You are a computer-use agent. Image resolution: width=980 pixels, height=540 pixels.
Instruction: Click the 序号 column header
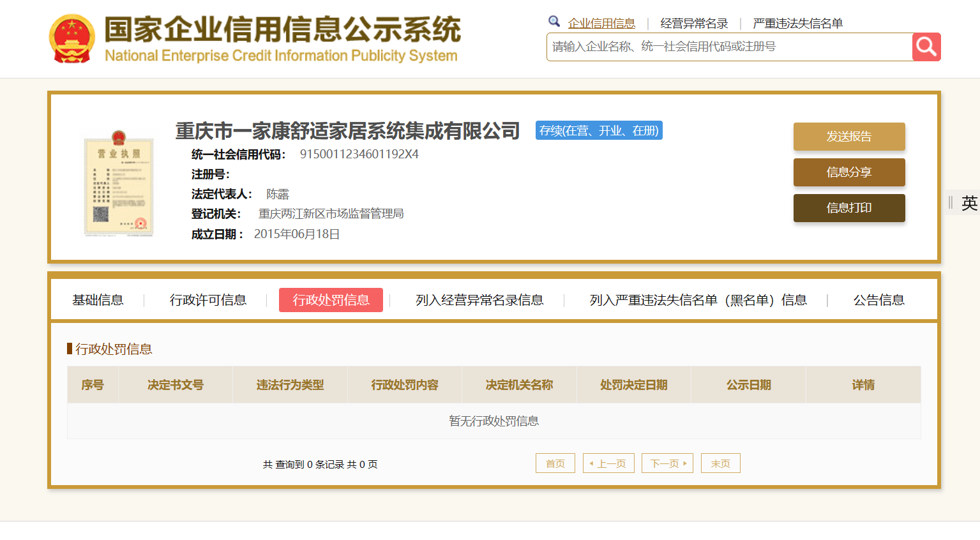pos(93,385)
